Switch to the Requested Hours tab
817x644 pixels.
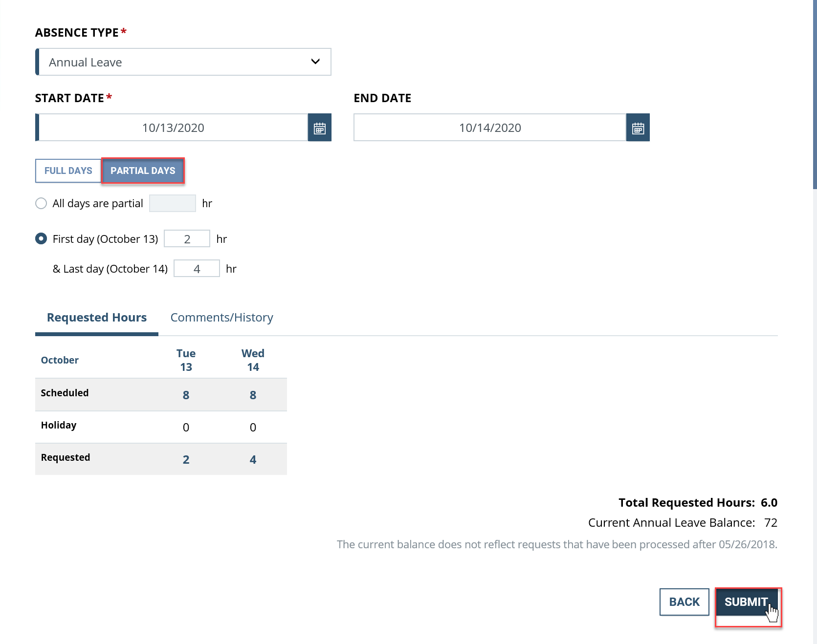96,317
